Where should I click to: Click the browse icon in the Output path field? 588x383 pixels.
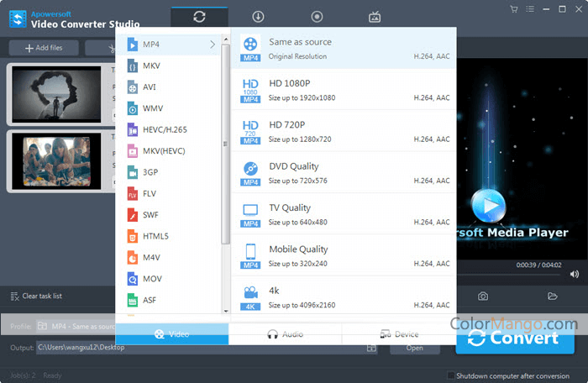371,347
